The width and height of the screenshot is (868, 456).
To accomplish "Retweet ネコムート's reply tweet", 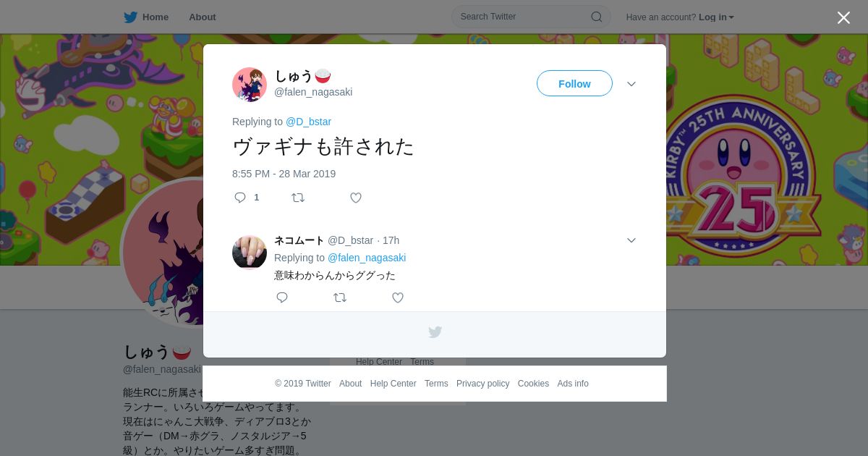I will click(340, 297).
